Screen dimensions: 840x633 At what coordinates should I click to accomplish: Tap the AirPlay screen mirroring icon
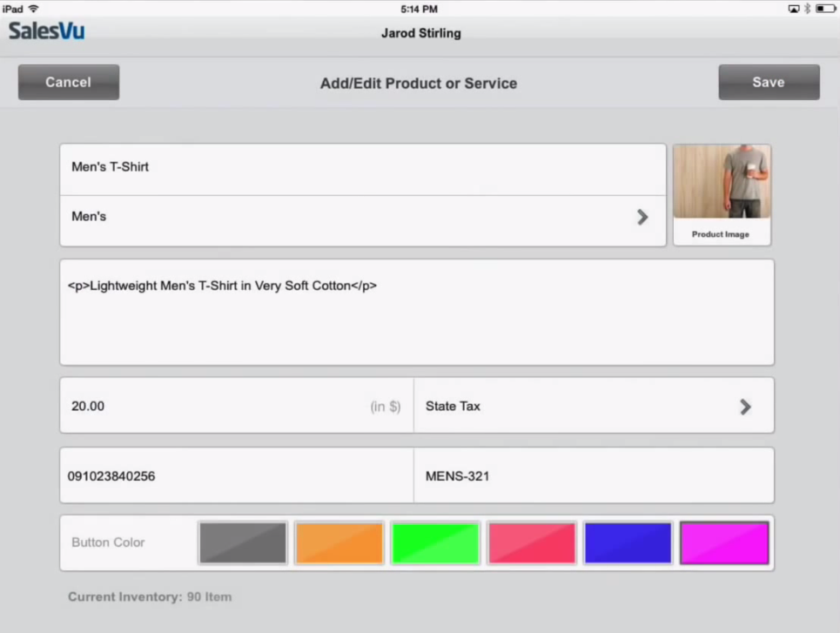793,9
